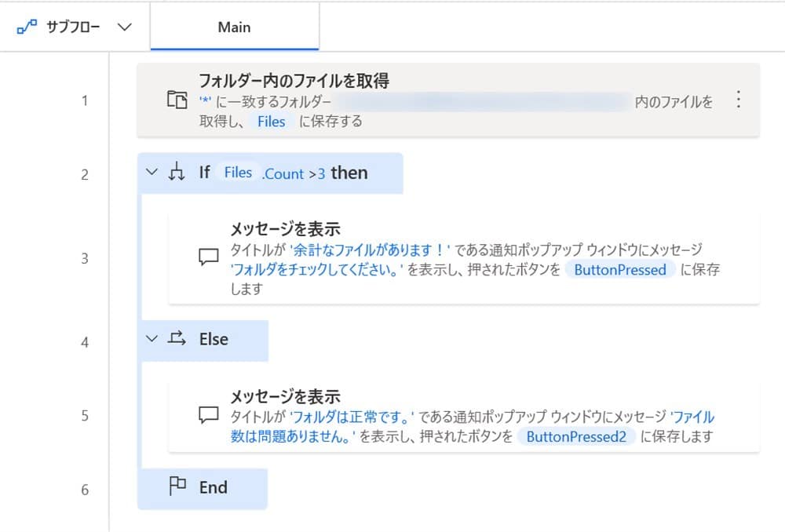The image size is (785, 532).
Task: Click the Else arrows icon
Action: point(177,339)
